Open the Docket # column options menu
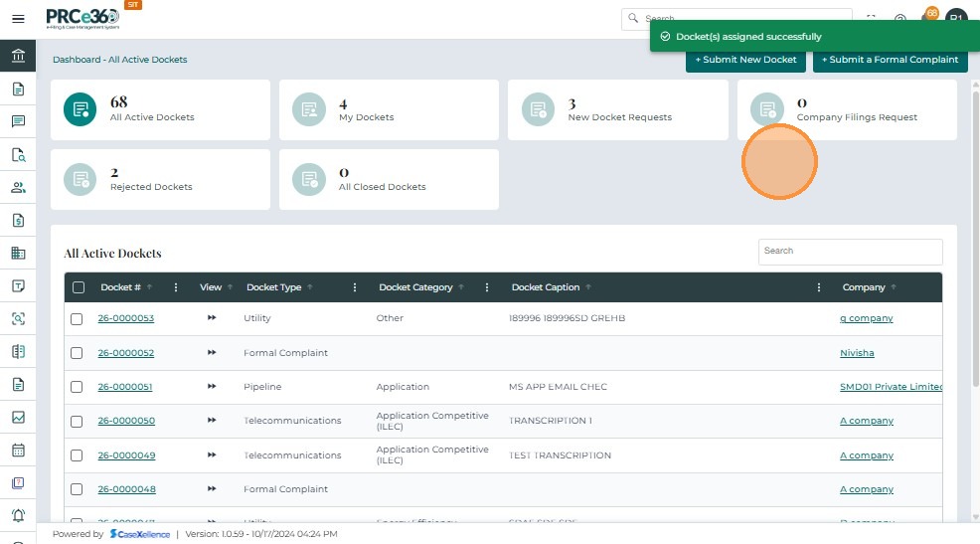 (x=176, y=287)
